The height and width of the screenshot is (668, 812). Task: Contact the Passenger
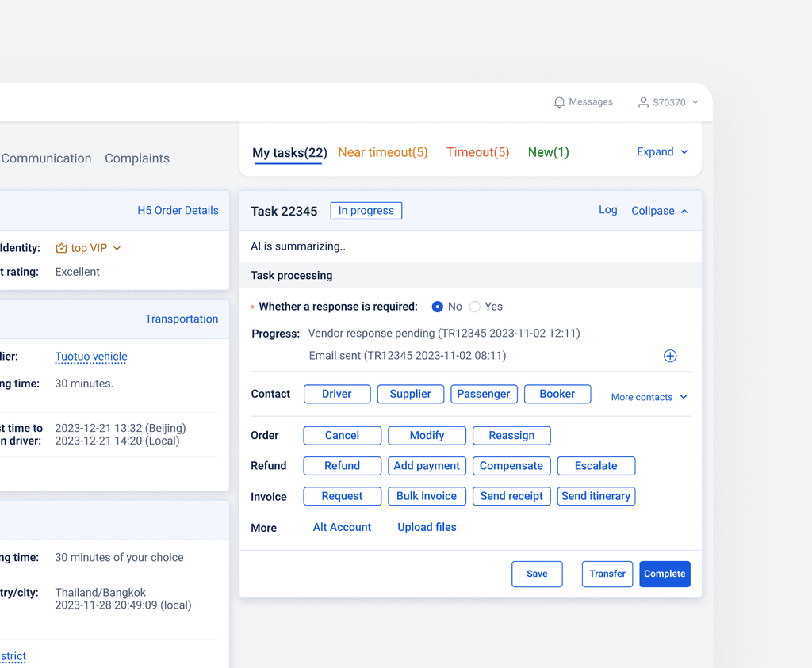[484, 395]
